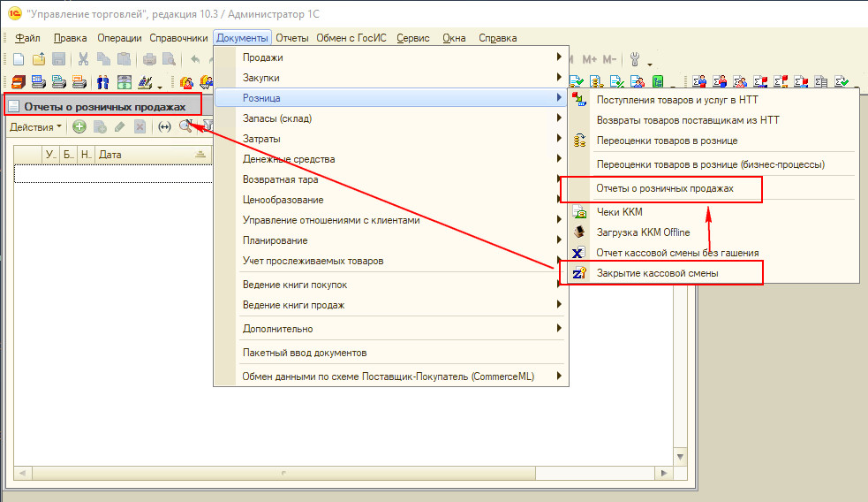Image resolution: width=868 pixels, height=502 pixels.
Task: Click the green hierarchy tree icon
Action: [x=658, y=81]
